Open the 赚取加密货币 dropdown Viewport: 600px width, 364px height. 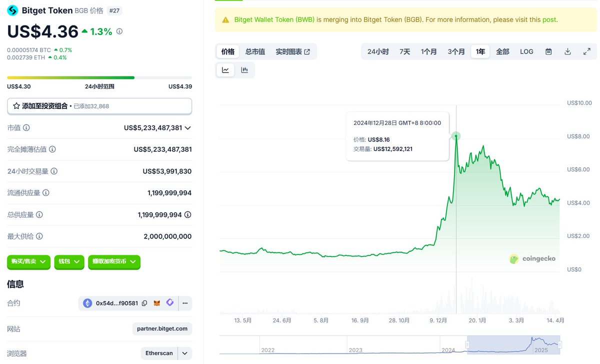point(114,261)
